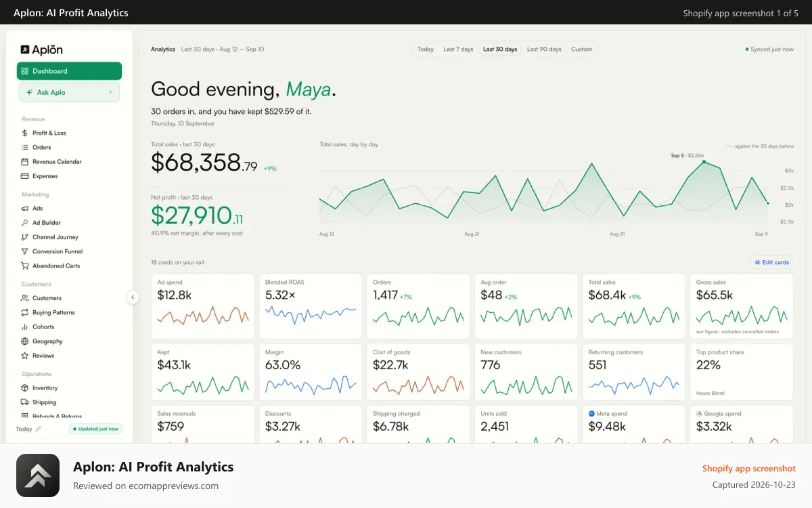This screenshot has height=508, width=812.
Task: Open the Blended ROAS card
Action: click(x=311, y=306)
